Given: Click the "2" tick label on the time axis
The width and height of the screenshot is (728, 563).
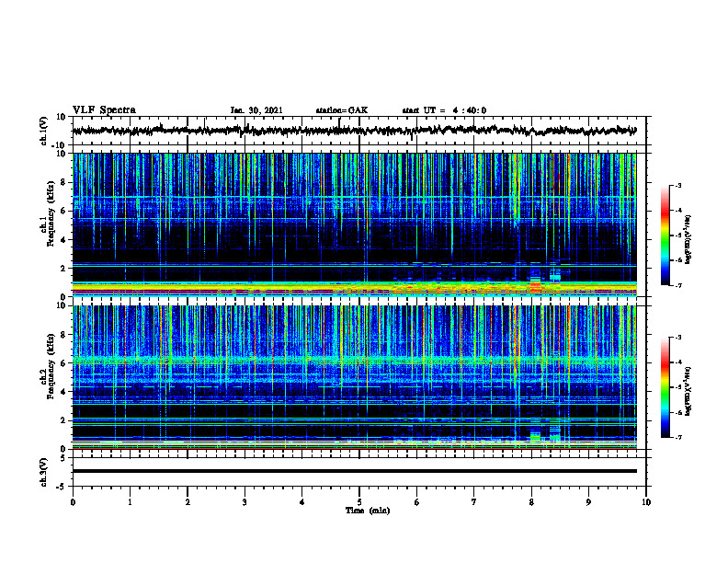Looking at the screenshot, I should click(188, 502).
